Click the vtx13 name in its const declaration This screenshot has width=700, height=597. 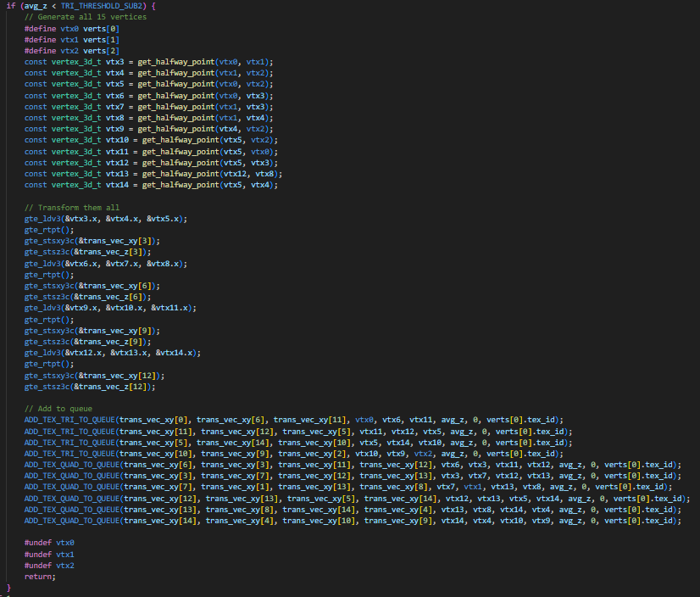(x=117, y=175)
